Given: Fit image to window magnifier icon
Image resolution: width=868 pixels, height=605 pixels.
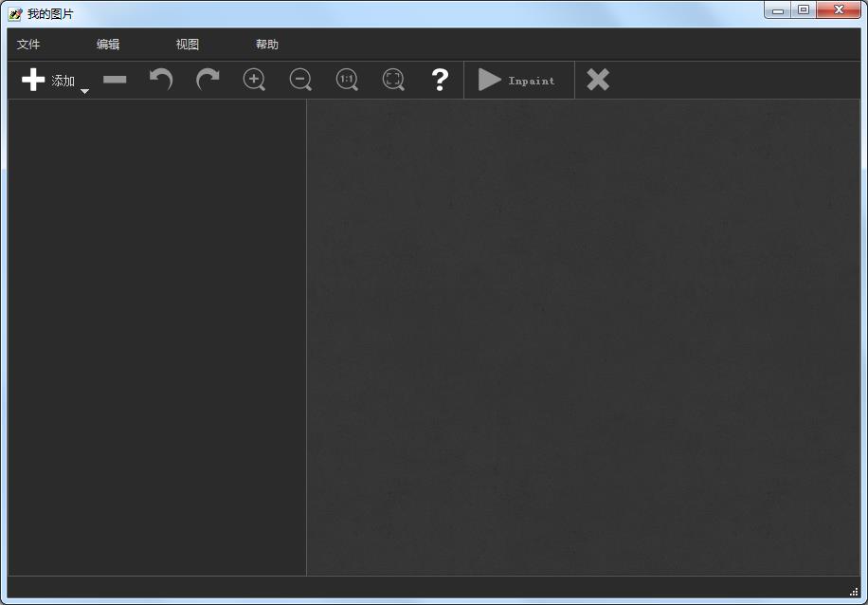Looking at the screenshot, I should coord(393,80).
